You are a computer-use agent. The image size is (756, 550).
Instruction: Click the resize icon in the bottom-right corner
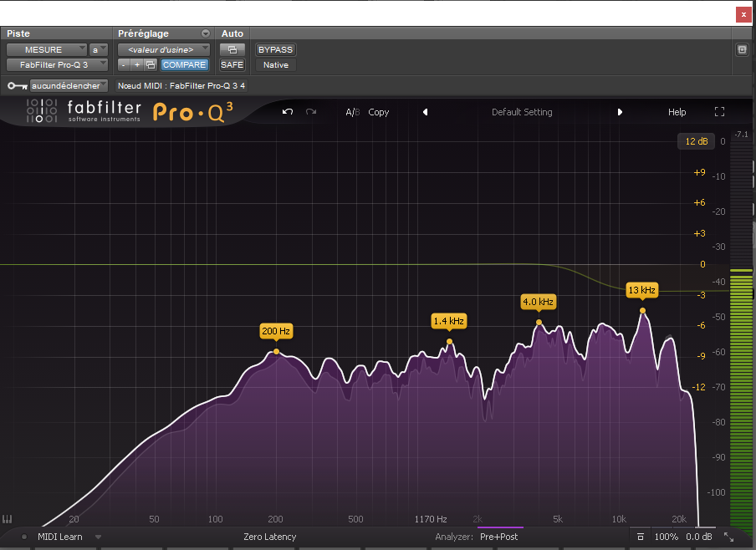pyautogui.click(x=728, y=537)
